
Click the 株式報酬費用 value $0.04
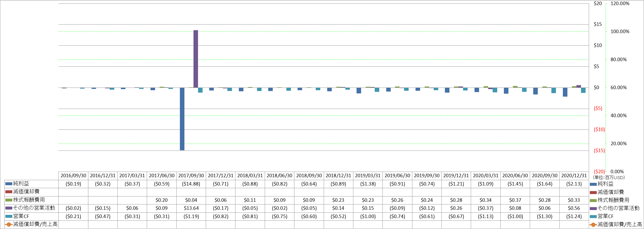tap(191, 200)
